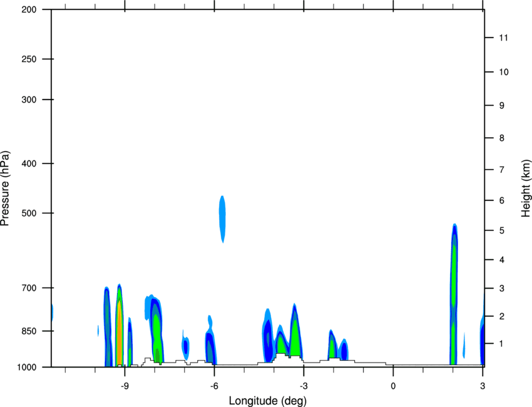Click the 1000 pressure tick label
The image size is (532, 407).
tap(26, 368)
